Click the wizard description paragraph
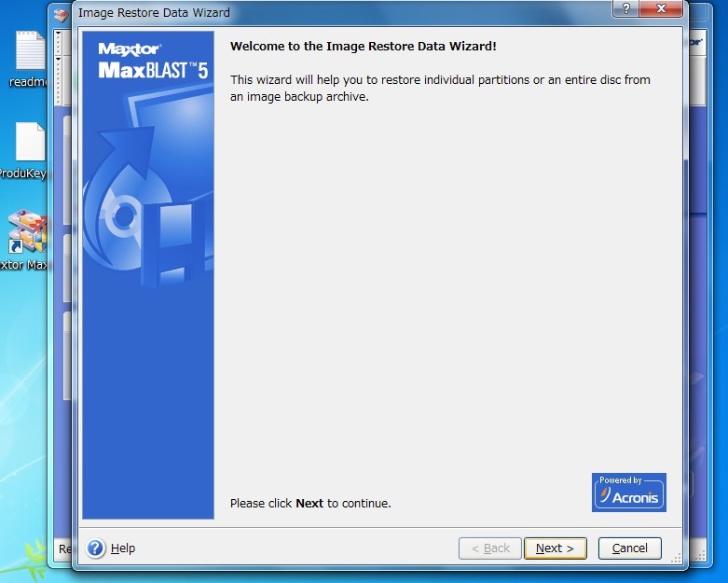The image size is (728, 583). tap(440, 88)
